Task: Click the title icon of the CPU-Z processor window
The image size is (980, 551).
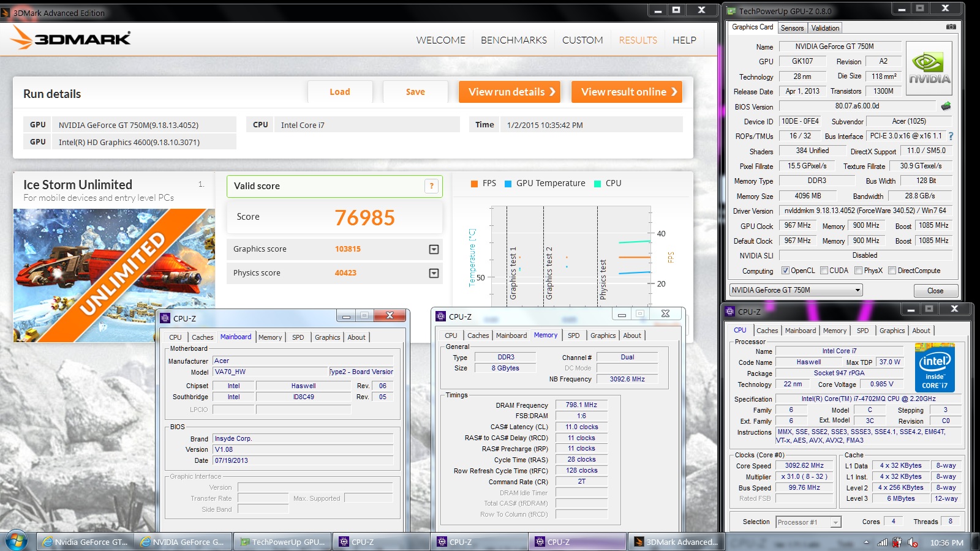Action: click(730, 311)
